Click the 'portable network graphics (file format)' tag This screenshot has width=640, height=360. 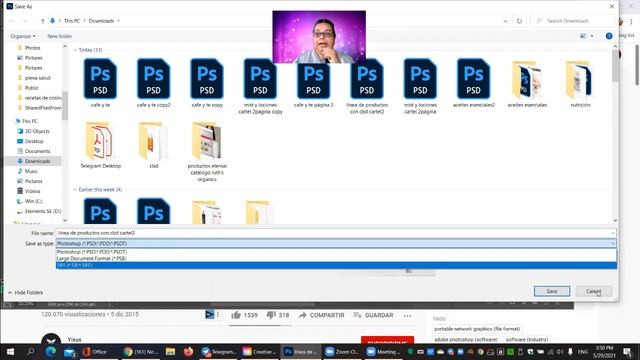point(477,329)
